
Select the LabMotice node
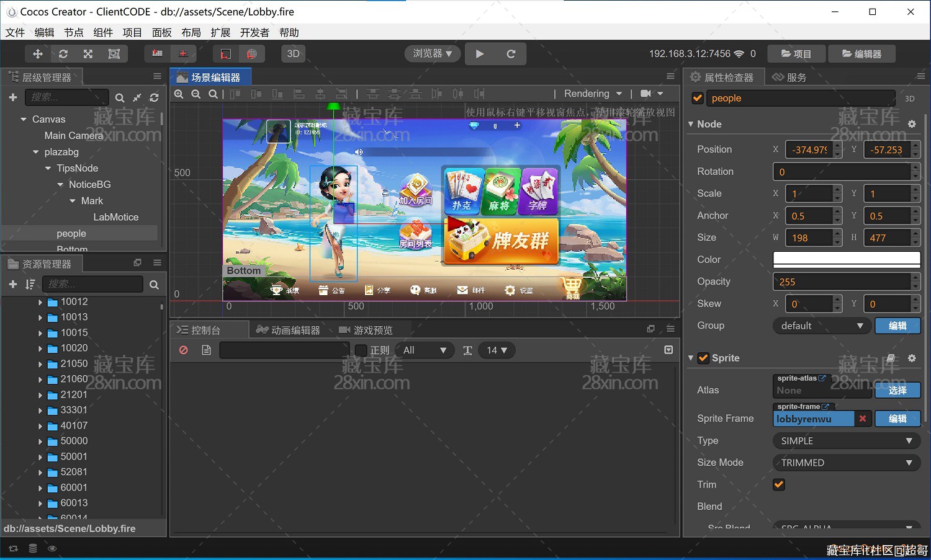(x=116, y=217)
